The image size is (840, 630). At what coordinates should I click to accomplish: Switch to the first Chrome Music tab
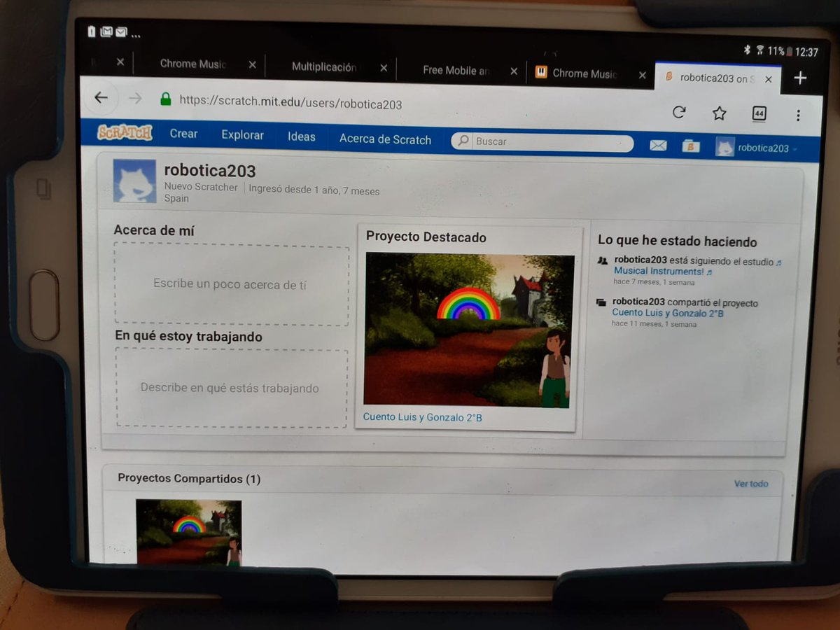(192, 64)
